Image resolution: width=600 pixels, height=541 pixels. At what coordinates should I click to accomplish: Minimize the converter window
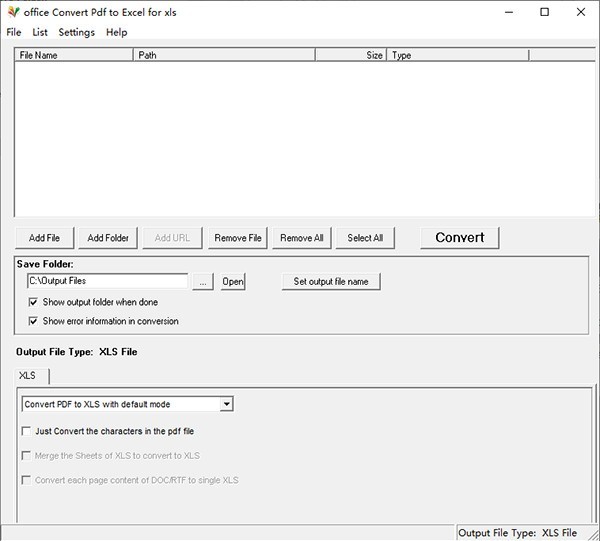click(509, 12)
